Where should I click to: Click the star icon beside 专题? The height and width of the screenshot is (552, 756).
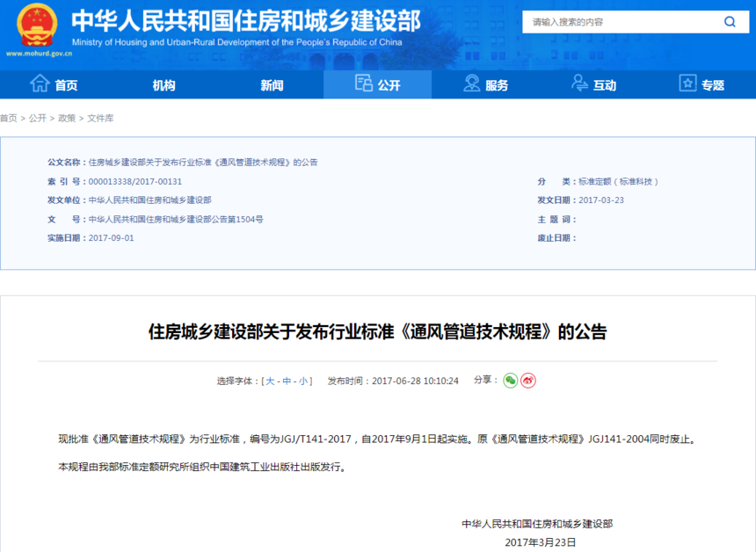687,83
